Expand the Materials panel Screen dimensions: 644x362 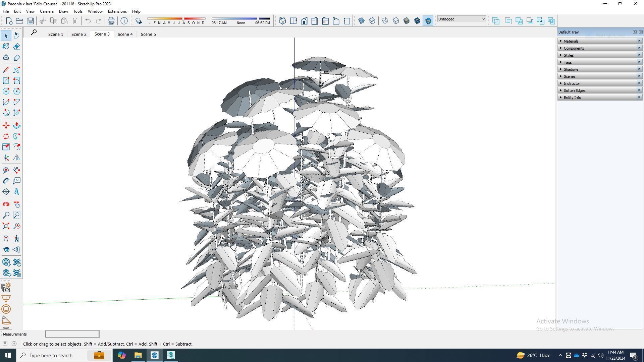tap(600, 41)
